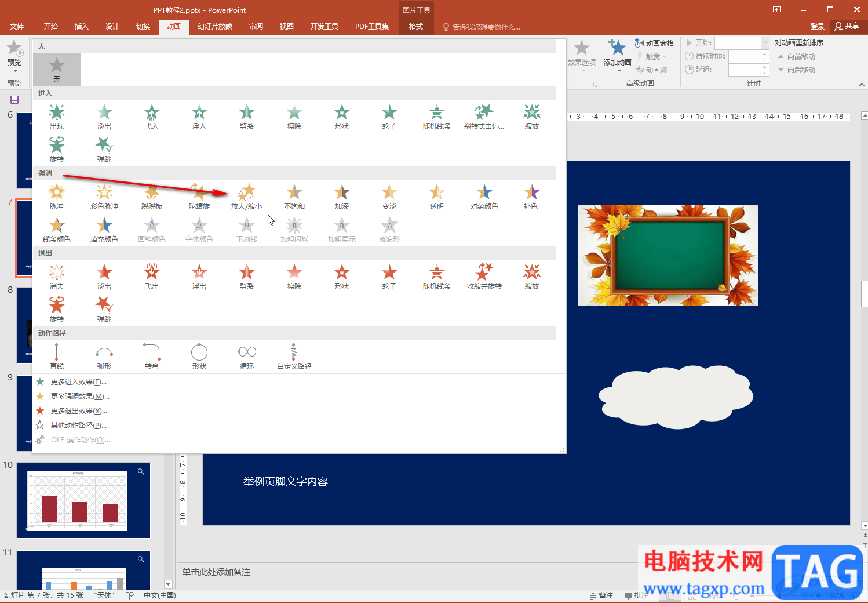Apply the 弧形 motion path
The width and height of the screenshot is (868, 603).
point(104,357)
